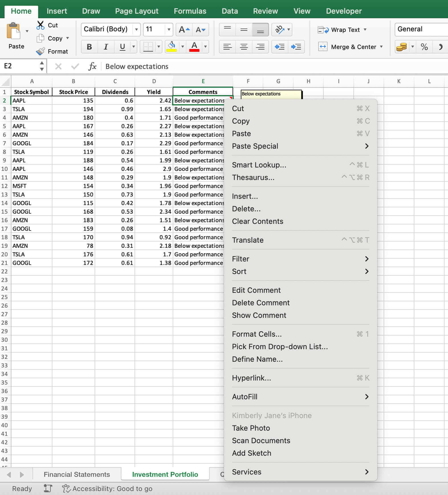Toggle Bold formatting
Screen dimensions: 448x495
coord(89,47)
